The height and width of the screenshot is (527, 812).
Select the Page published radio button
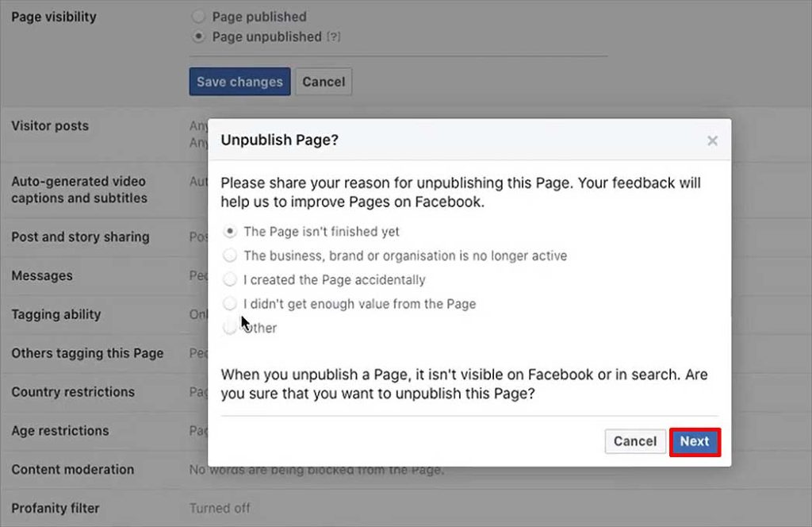(x=198, y=17)
